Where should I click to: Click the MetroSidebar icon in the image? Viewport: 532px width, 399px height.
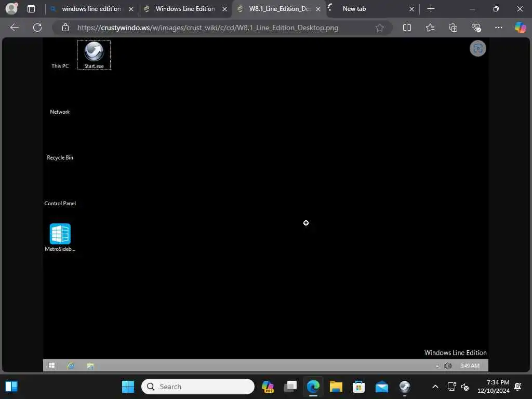pyautogui.click(x=60, y=237)
